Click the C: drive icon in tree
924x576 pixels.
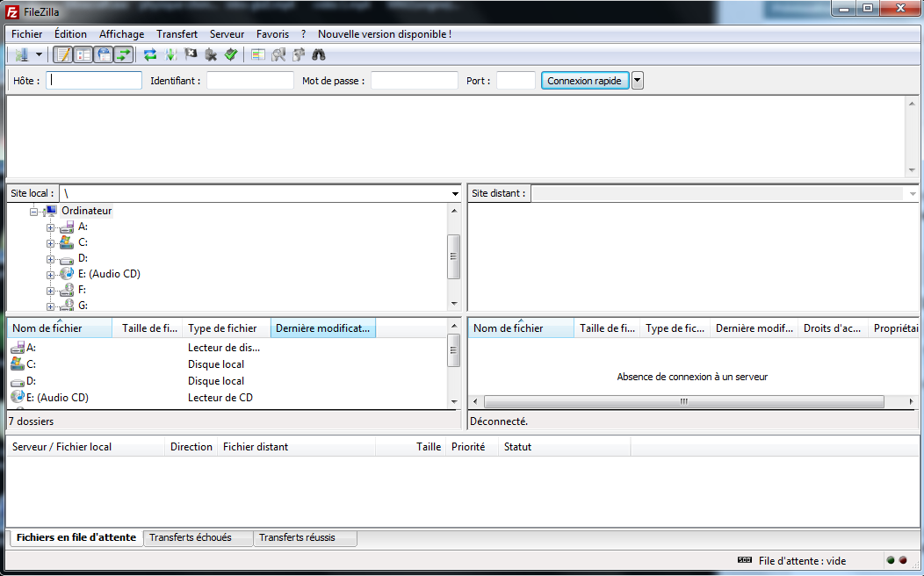(67, 242)
